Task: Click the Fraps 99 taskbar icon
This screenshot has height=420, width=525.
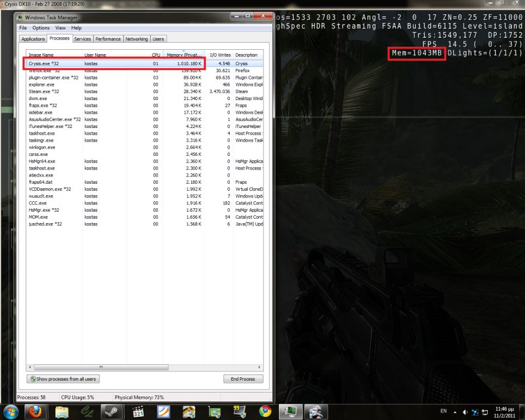Action: (240, 412)
